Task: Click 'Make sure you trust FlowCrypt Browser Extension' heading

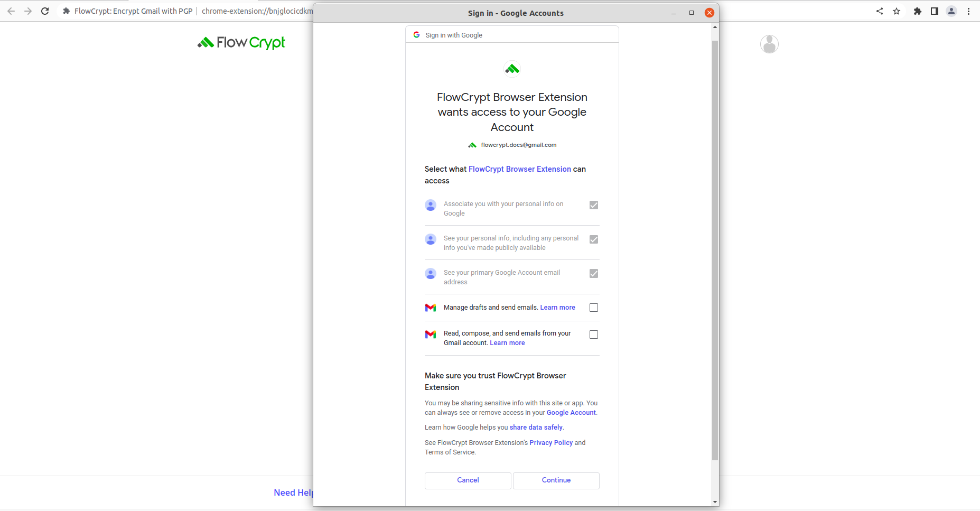Action: click(496, 382)
